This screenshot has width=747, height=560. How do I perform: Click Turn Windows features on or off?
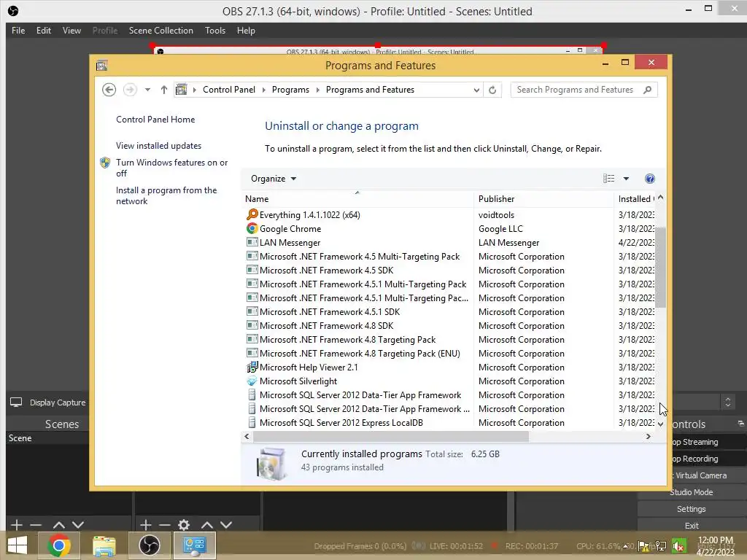pyautogui.click(x=171, y=168)
